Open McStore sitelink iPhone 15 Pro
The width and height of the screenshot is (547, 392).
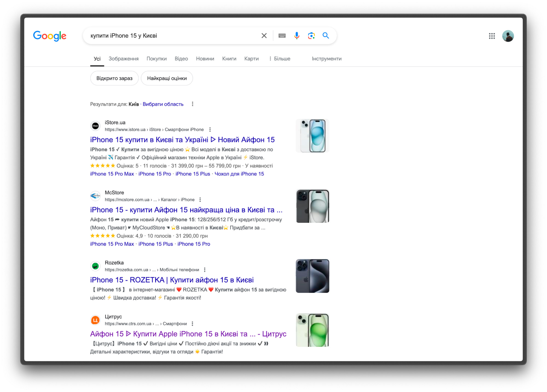(194, 244)
